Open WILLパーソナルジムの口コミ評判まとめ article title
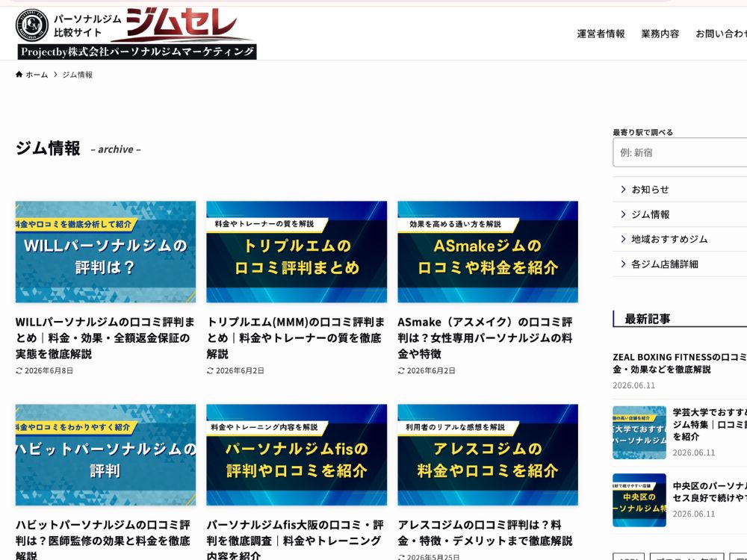747x560 pixels. coord(105,338)
